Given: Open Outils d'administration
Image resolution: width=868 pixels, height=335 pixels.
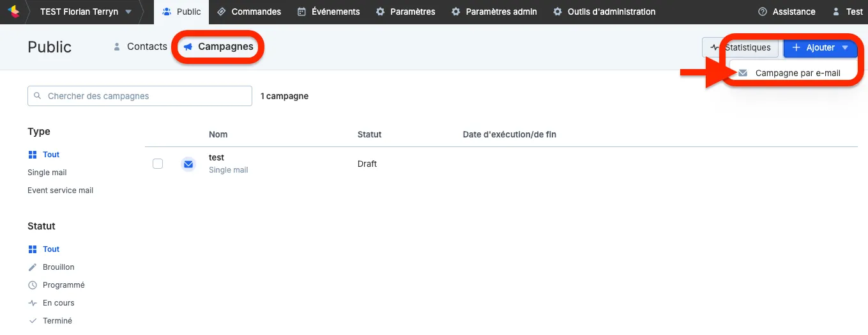Looking at the screenshot, I should (604, 12).
